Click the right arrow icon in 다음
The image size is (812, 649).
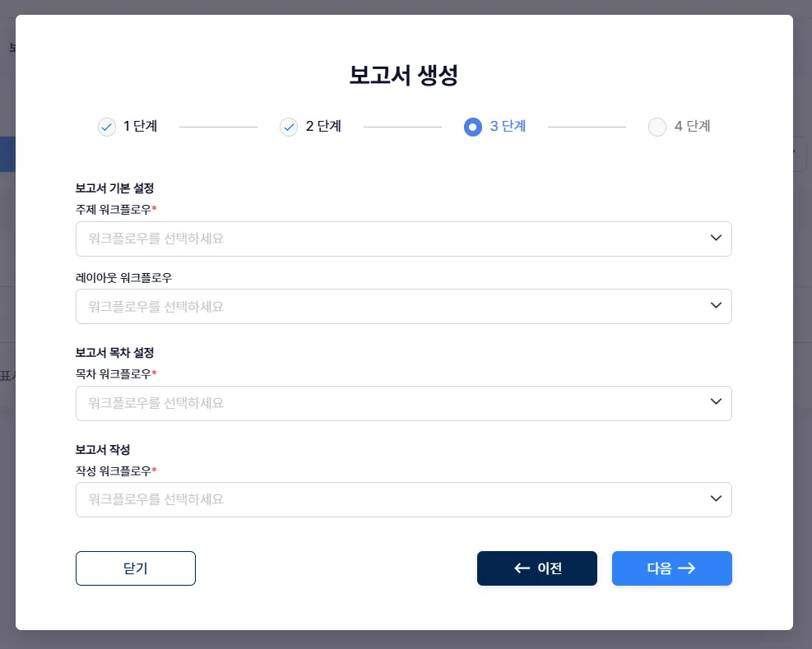[x=687, y=568]
